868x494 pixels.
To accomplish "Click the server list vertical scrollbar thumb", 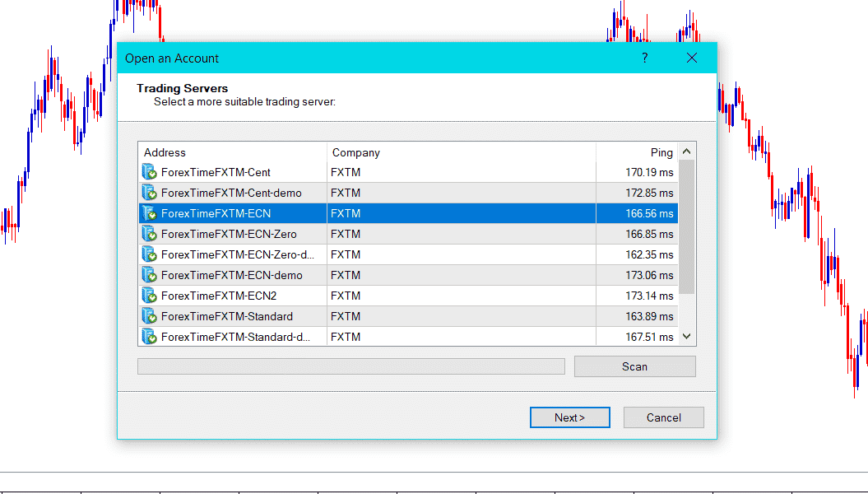I will click(687, 227).
